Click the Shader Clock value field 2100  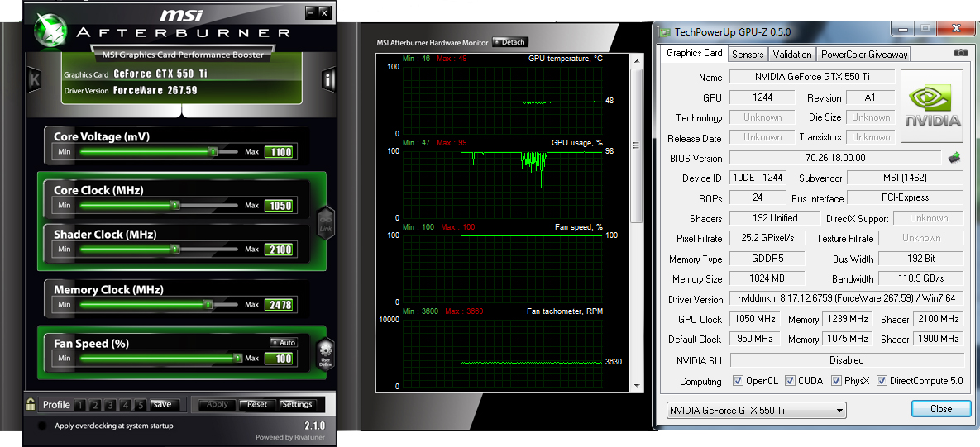coord(278,250)
